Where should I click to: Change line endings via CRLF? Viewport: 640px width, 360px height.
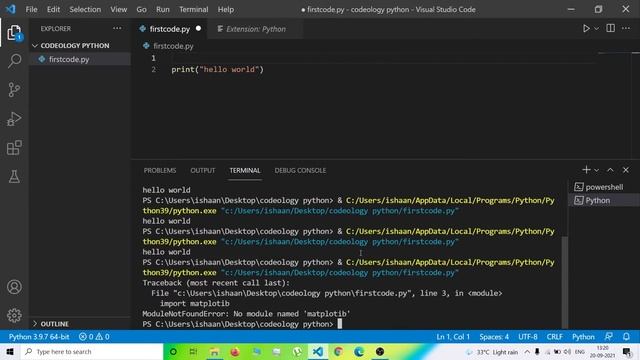click(x=554, y=337)
